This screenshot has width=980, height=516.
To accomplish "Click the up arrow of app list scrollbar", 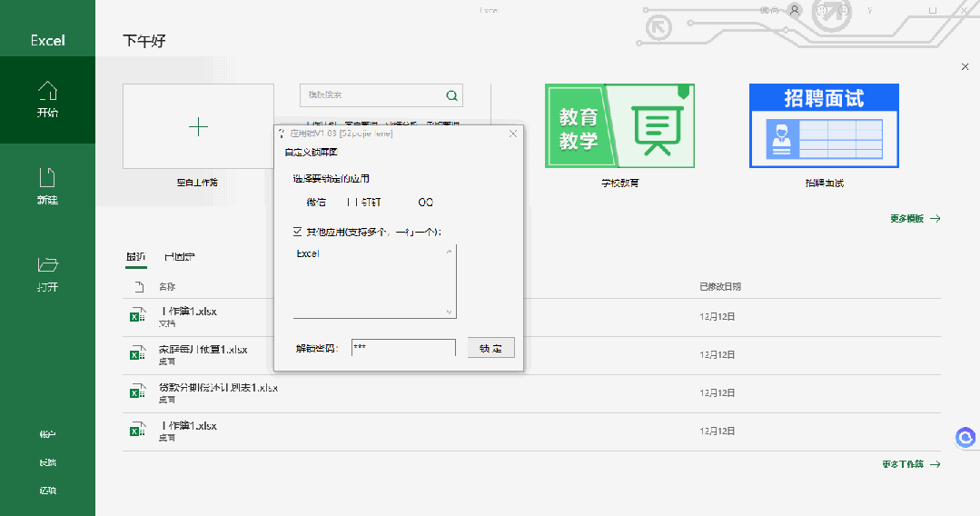I will [x=449, y=252].
